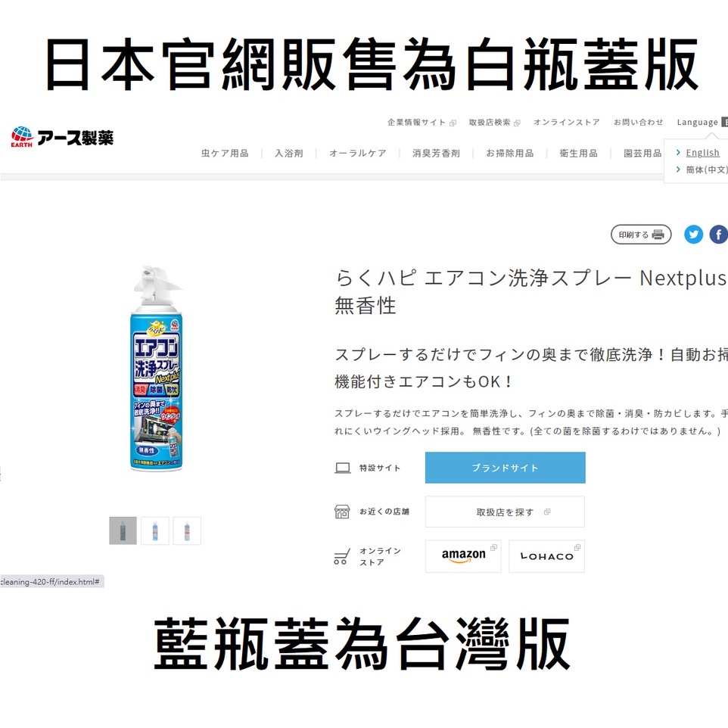Choose 簡体(中文) in the language list
728x728 pixels.
coord(707,170)
